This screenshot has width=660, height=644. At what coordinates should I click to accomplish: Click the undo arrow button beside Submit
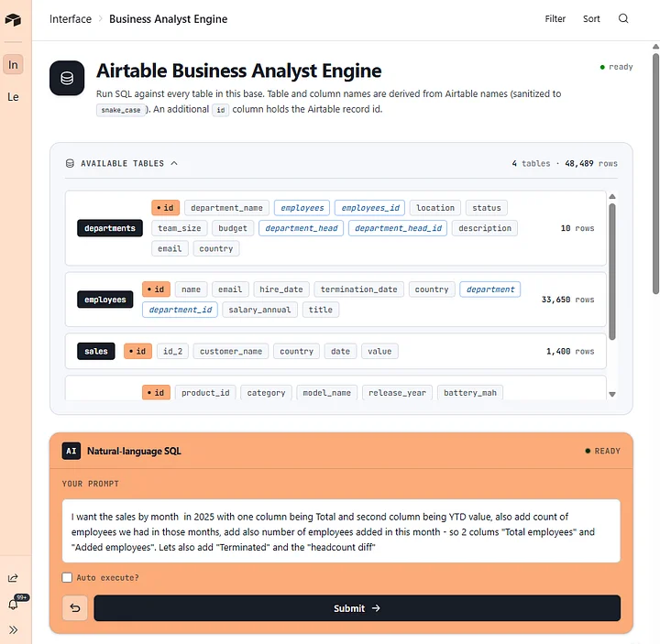coord(75,608)
